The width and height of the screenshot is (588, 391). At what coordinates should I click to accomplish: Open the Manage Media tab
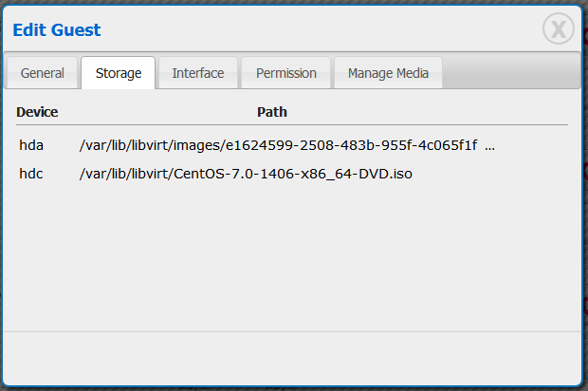(x=388, y=73)
